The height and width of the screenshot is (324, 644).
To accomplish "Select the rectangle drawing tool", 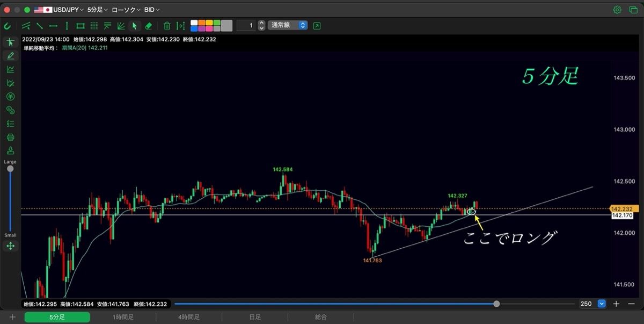I will [x=80, y=26].
